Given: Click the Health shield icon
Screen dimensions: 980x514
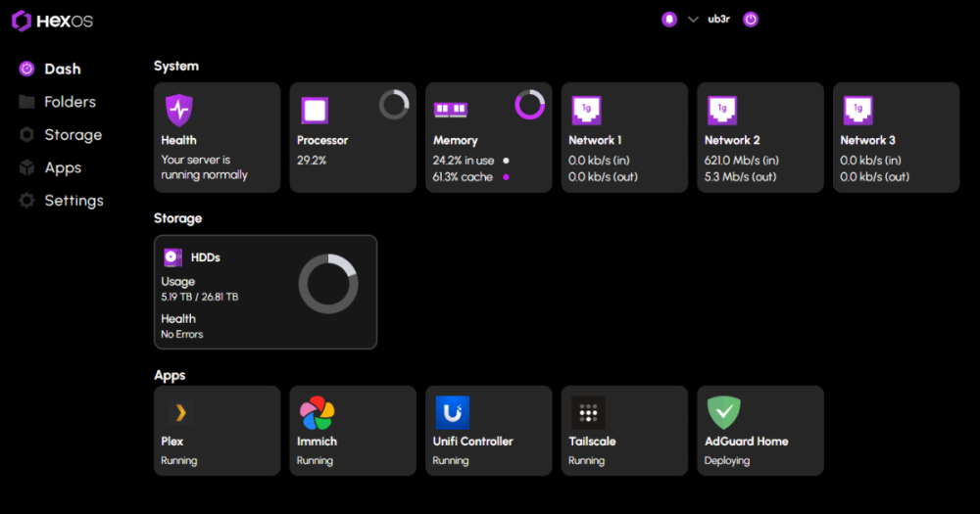Looking at the screenshot, I should 178,110.
